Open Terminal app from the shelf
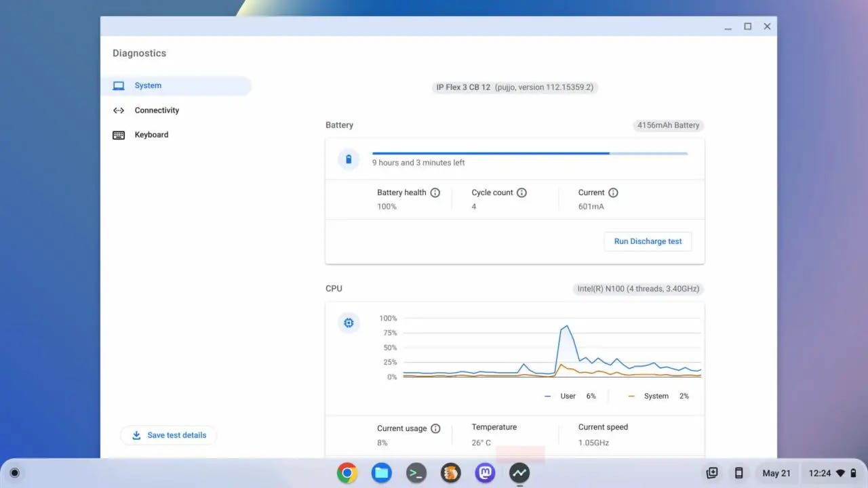Screen dimensions: 868x488 [x=416, y=473]
